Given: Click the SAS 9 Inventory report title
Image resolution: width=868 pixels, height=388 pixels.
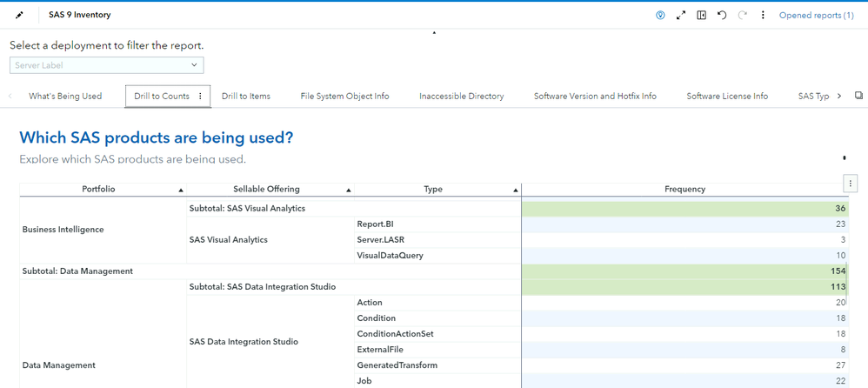Looking at the screenshot, I should point(80,15).
